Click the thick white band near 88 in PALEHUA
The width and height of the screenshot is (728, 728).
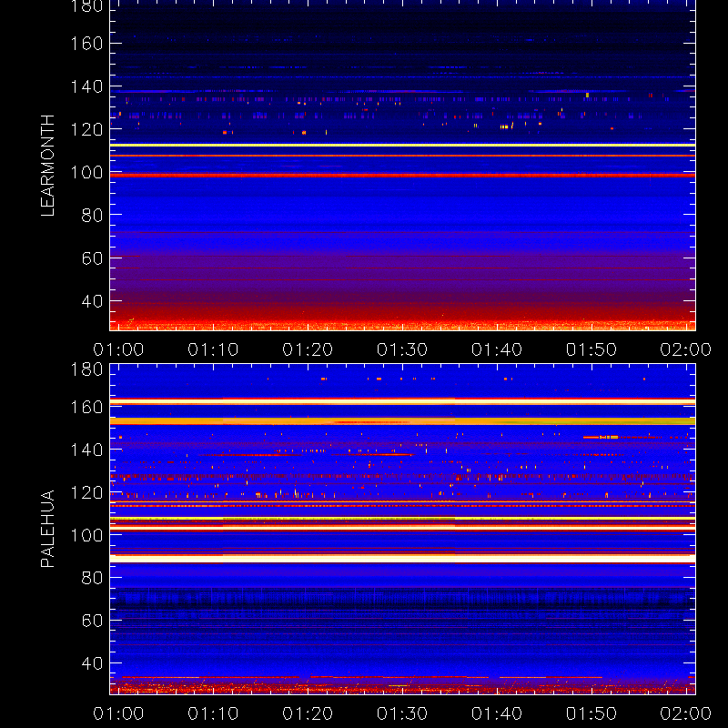[x=402, y=559]
